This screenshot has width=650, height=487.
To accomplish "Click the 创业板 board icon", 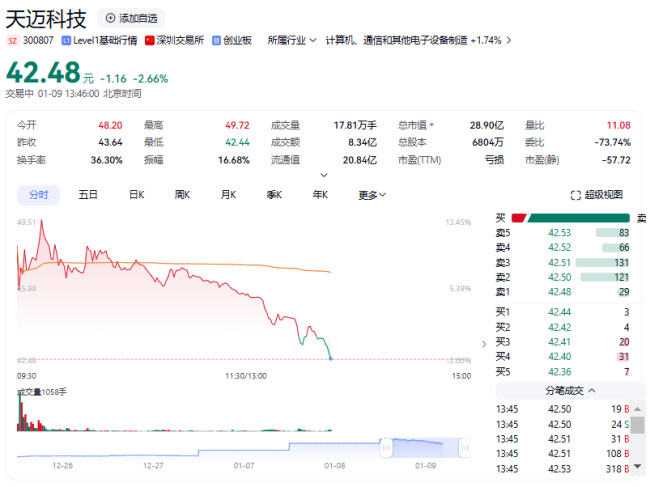I will (x=216, y=41).
